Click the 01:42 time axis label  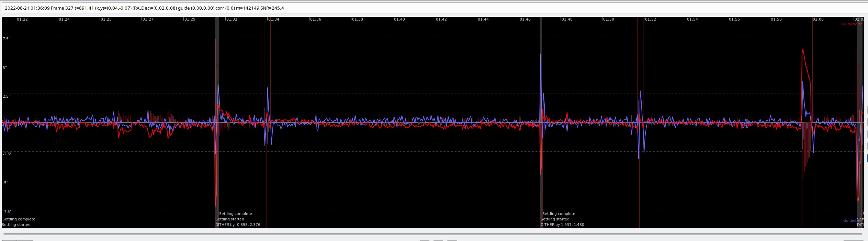[441, 19]
